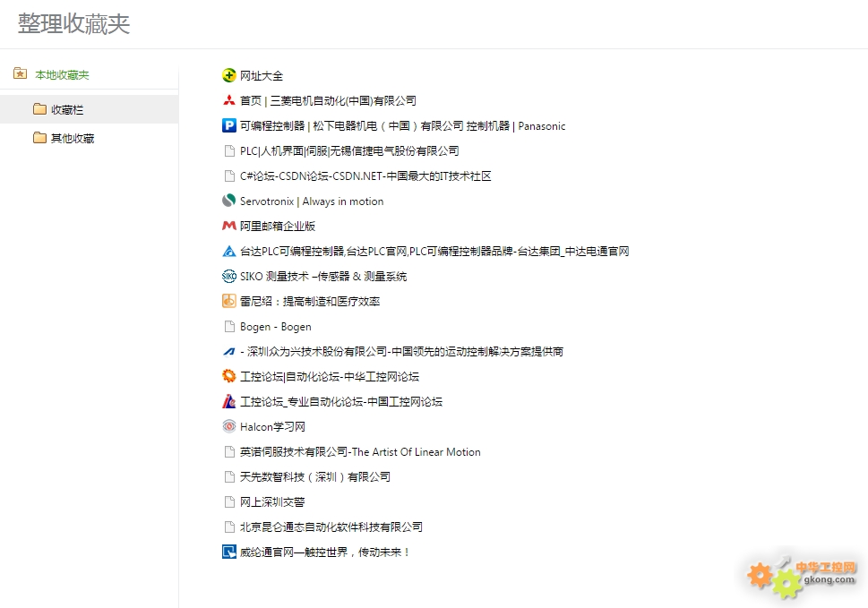
Task: Open 首页 | 三菱电机自动化 bookmark
Action: coord(328,100)
